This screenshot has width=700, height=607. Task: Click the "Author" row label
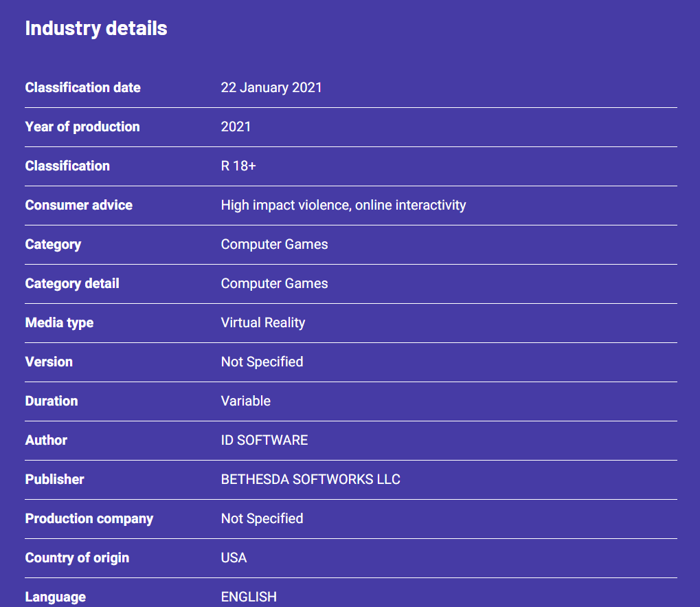pyautogui.click(x=46, y=440)
